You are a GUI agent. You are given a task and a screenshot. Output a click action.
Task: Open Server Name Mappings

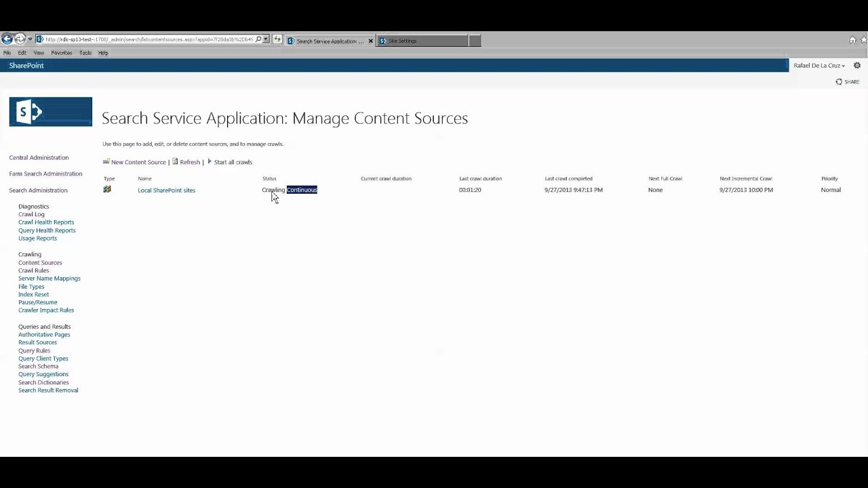[x=50, y=279]
